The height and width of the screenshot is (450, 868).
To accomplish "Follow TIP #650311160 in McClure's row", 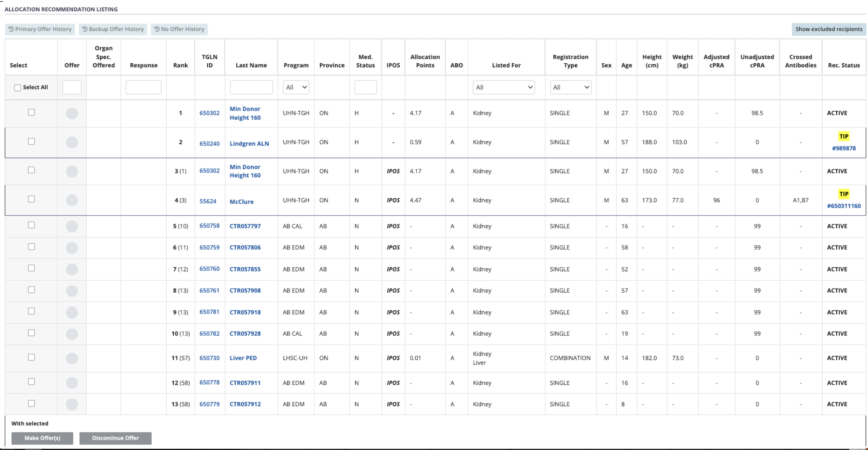I will point(844,206).
